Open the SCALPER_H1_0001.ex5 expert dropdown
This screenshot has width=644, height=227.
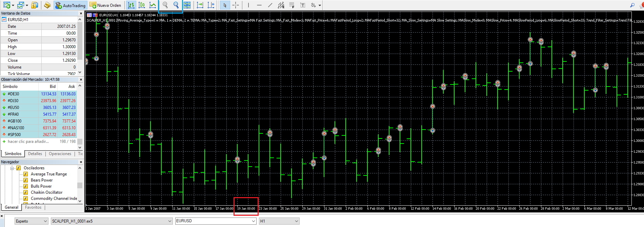click(112, 221)
